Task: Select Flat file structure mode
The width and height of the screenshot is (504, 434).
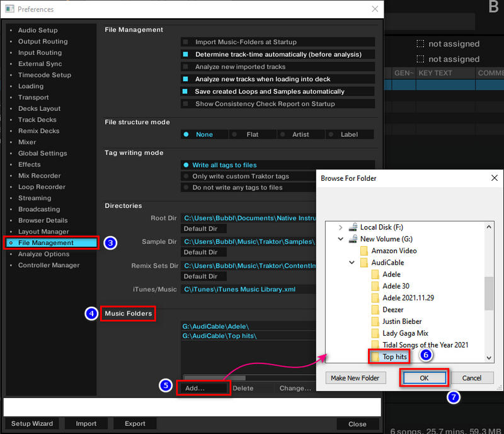Action: 253,134
